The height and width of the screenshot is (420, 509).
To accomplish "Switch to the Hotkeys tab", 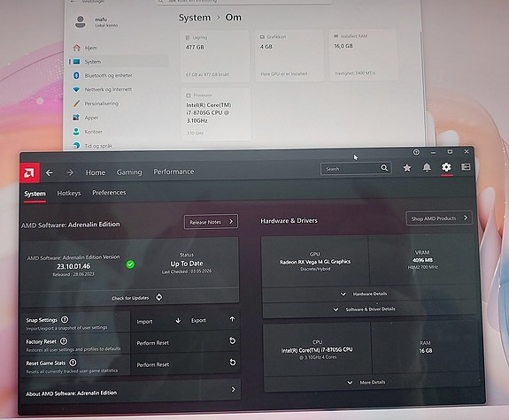I will 69,193.
